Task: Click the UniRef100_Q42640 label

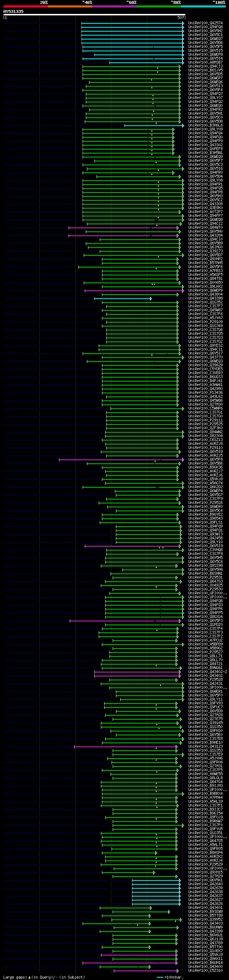Action: (x=205, y=884)
